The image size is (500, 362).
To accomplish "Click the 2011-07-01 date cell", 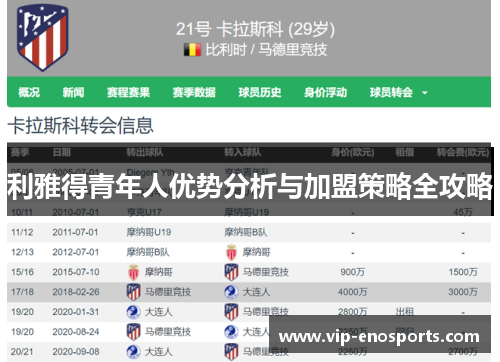I will pyautogui.click(x=75, y=232).
